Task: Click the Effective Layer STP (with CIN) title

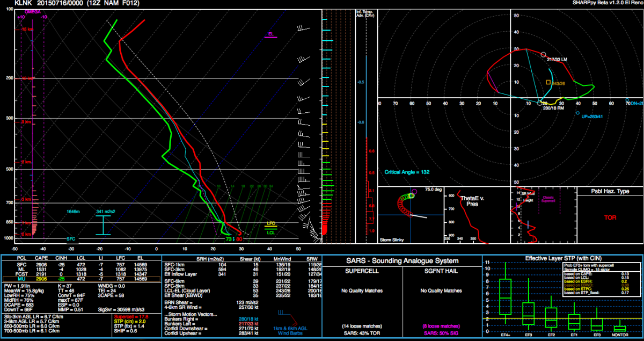Action: click(x=563, y=258)
